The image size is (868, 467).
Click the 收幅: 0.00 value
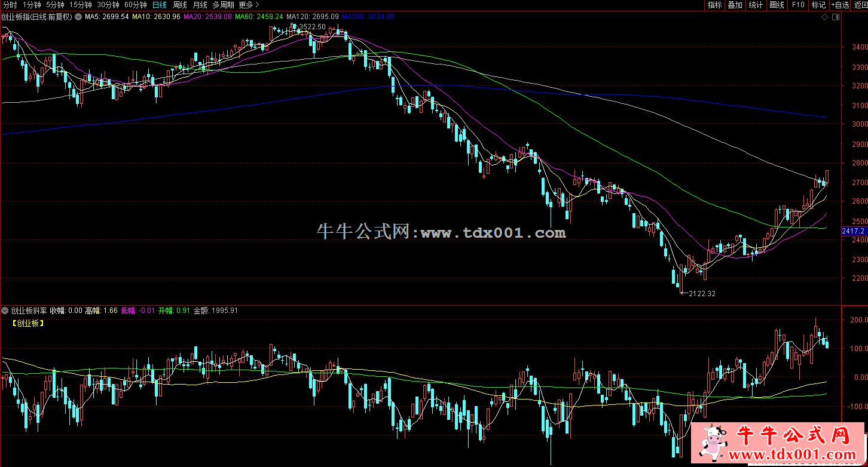[66, 311]
